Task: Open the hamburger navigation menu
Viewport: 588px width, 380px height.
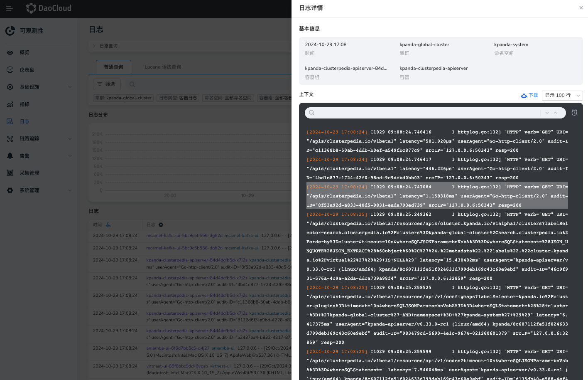Action: [9, 8]
